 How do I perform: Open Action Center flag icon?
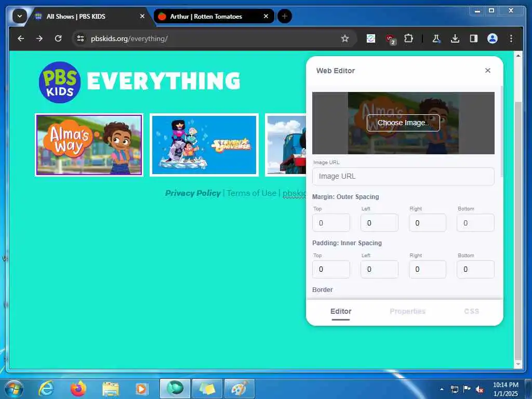(467, 389)
